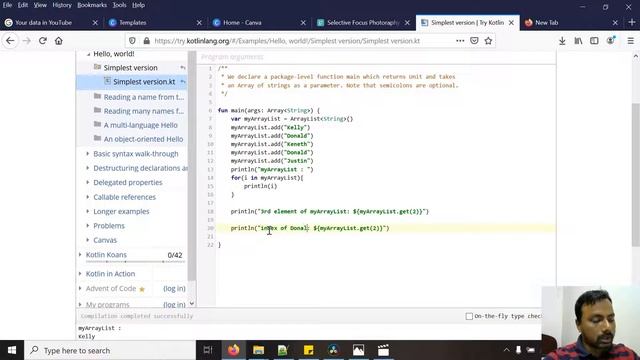Open Photos app taskbar icon
The height and width of the screenshot is (360, 640).
(x=358, y=350)
